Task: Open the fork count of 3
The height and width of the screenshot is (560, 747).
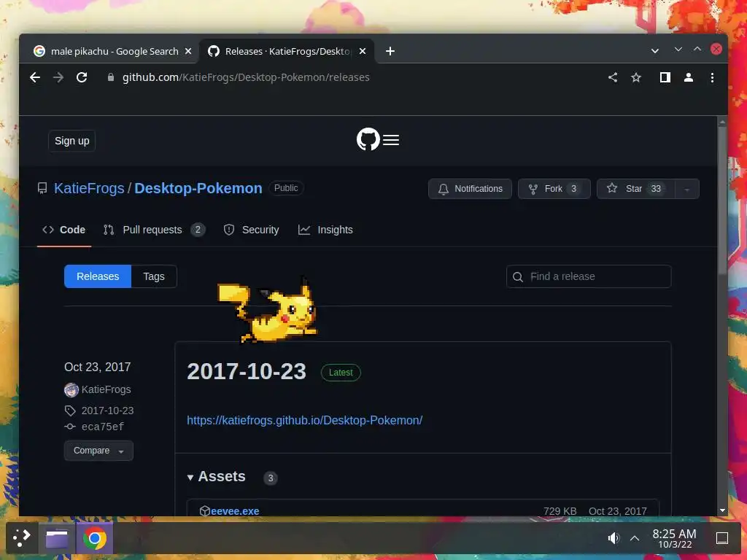Action: [573, 189]
